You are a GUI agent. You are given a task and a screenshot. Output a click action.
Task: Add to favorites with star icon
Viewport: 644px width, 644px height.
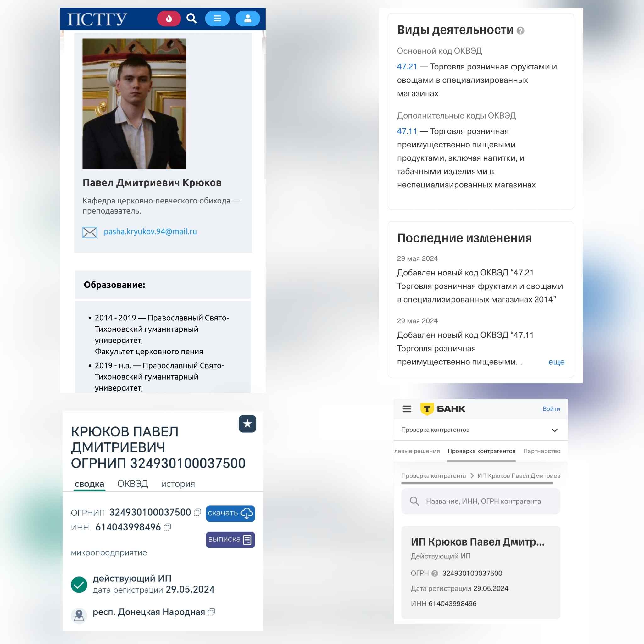click(x=247, y=424)
